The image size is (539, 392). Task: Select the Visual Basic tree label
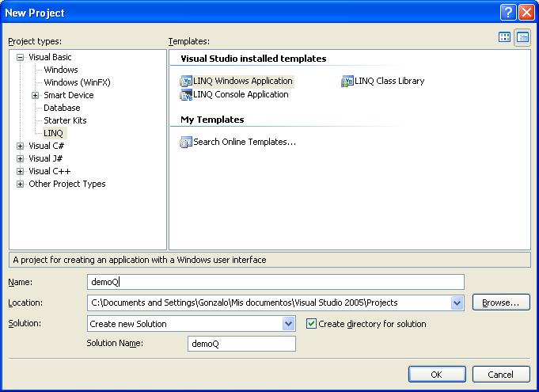(x=50, y=57)
